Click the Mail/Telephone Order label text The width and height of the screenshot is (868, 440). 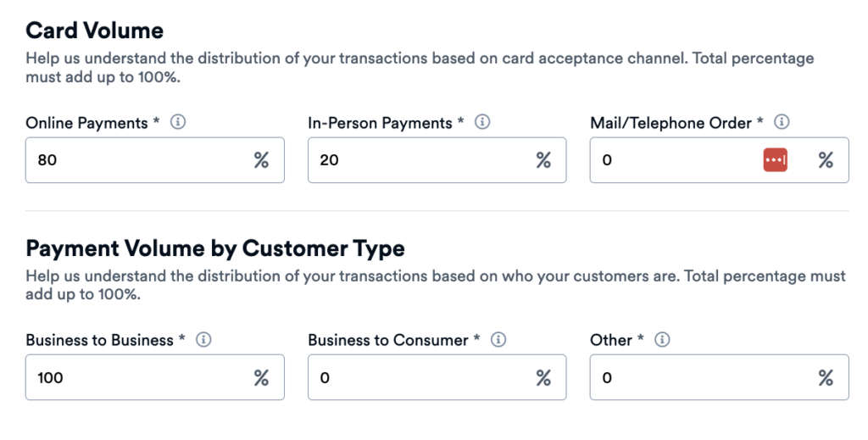coord(670,123)
